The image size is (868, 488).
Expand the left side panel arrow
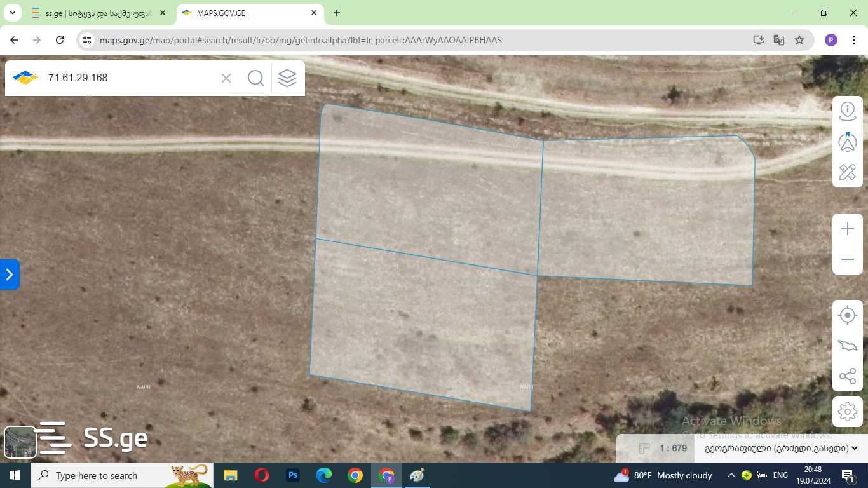[x=10, y=274]
